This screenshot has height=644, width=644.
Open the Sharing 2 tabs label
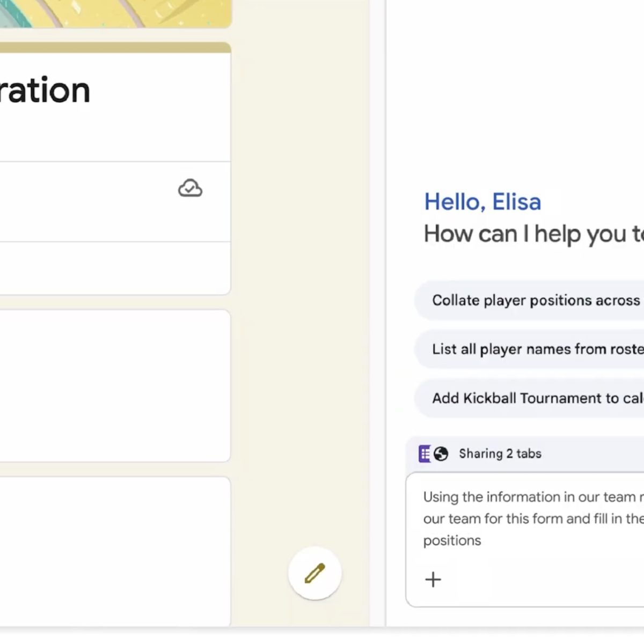[x=500, y=453]
